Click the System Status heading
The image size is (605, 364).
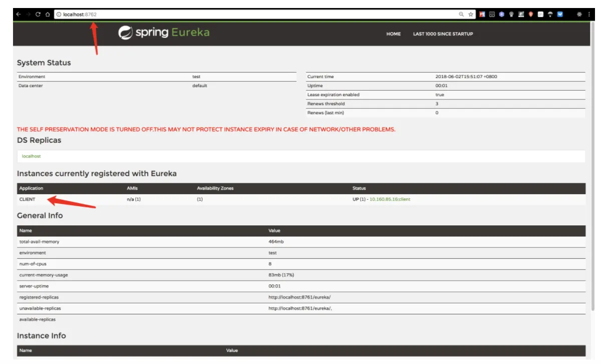tap(44, 63)
